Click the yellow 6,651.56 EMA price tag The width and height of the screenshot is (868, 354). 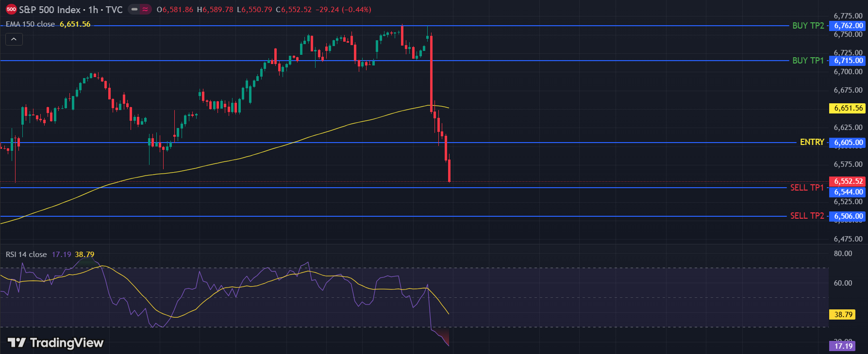pos(848,108)
